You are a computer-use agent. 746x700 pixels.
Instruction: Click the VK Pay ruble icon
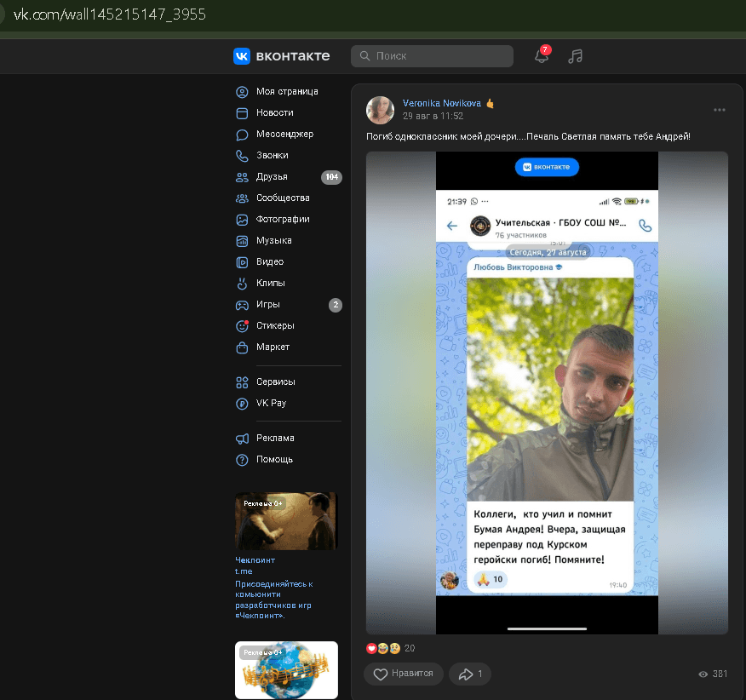pyautogui.click(x=242, y=404)
